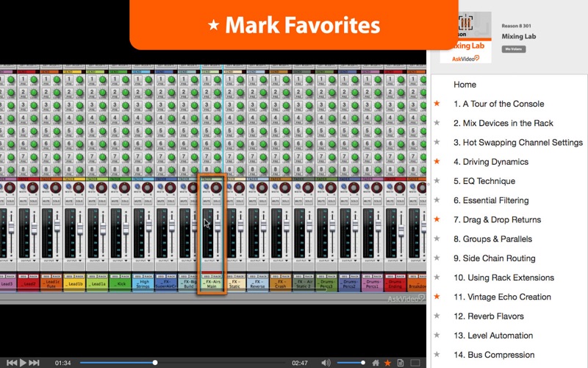Screen dimensions: 588x368
Task: Open chapter 1. A Tour of the Console
Action: (x=499, y=104)
